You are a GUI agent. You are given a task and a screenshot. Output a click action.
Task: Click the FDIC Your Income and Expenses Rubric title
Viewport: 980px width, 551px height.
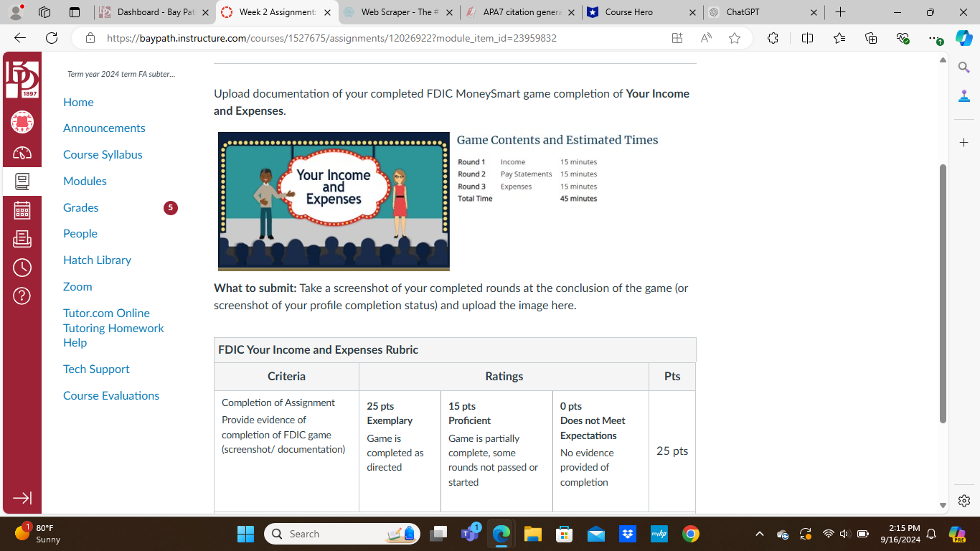click(x=318, y=349)
